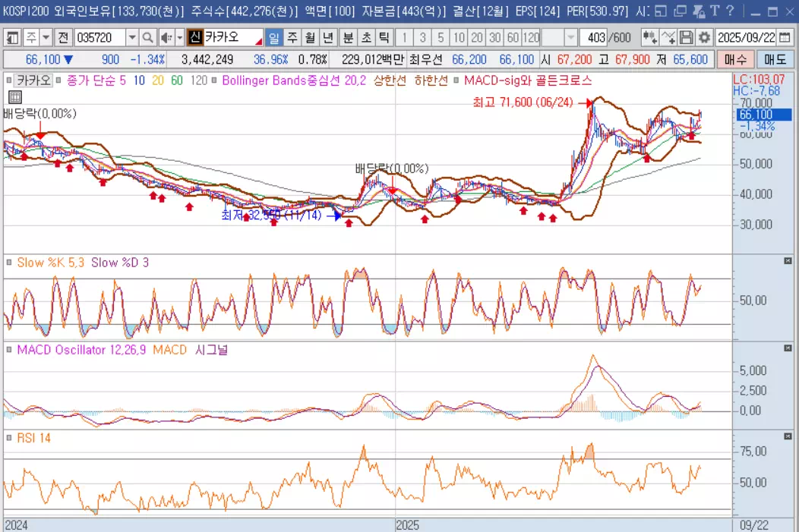Click the window layout icon in title bar
Viewport: 799px width, 532px height.
pos(661,11)
